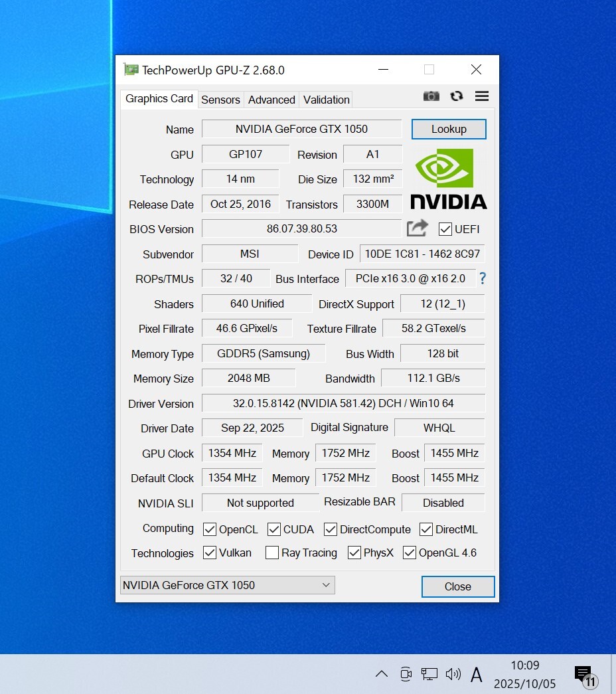Screen dimensions: 616x694
Task: Show hidden tray icons chevron
Action: pyautogui.click(x=381, y=674)
